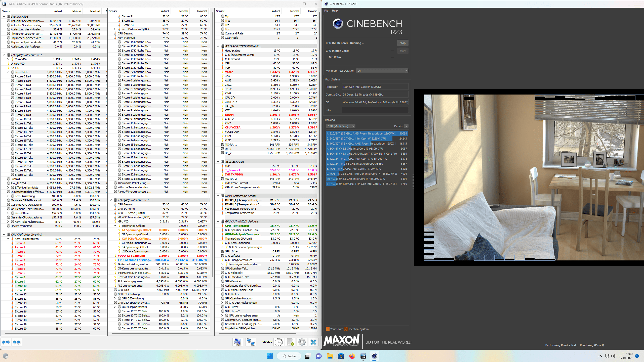Switch to Cinebench taskbar icon
This screenshot has height=362, width=644.
(x=374, y=356)
